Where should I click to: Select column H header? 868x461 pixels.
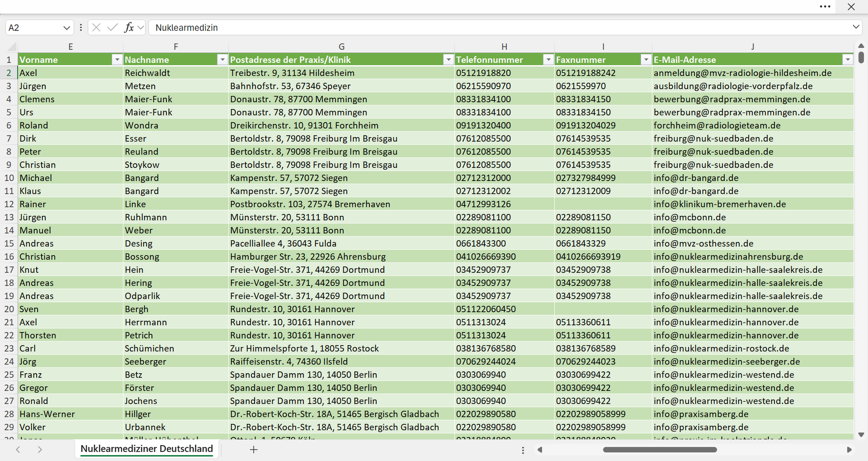tap(504, 47)
